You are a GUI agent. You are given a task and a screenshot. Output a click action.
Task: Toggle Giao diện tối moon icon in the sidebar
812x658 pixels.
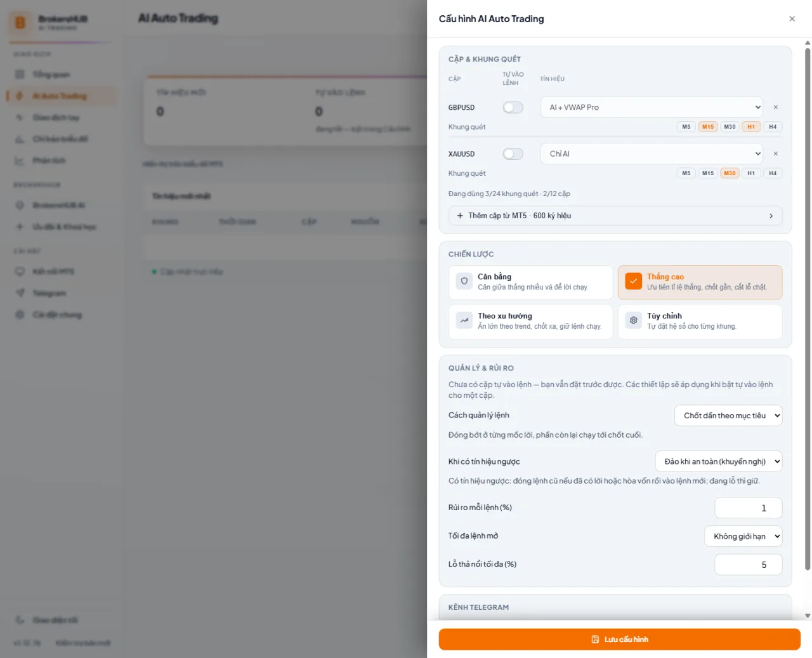[x=20, y=620]
